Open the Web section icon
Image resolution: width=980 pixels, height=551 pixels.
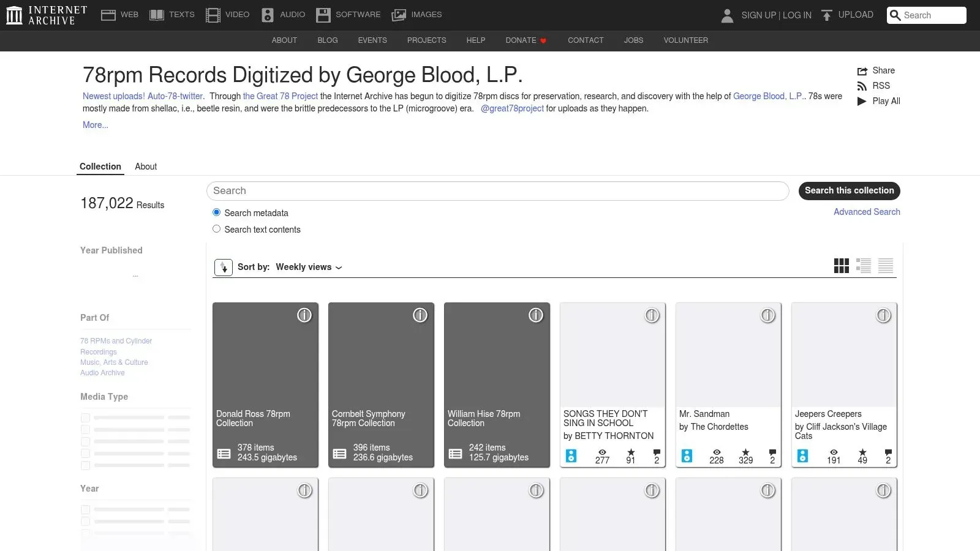(x=108, y=15)
